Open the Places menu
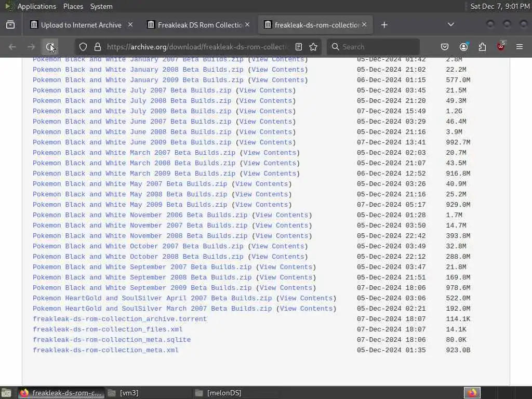This screenshot has width=532, height=399. tap(73, 6)
